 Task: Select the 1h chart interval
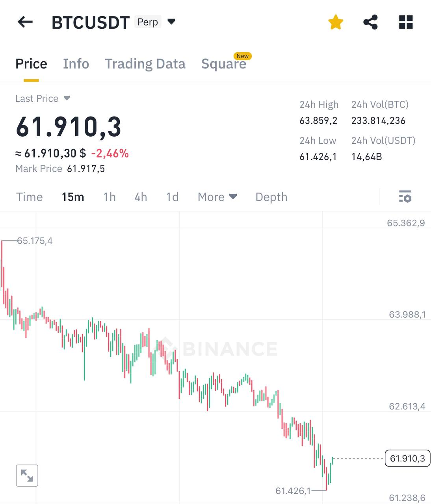(110, 197)
